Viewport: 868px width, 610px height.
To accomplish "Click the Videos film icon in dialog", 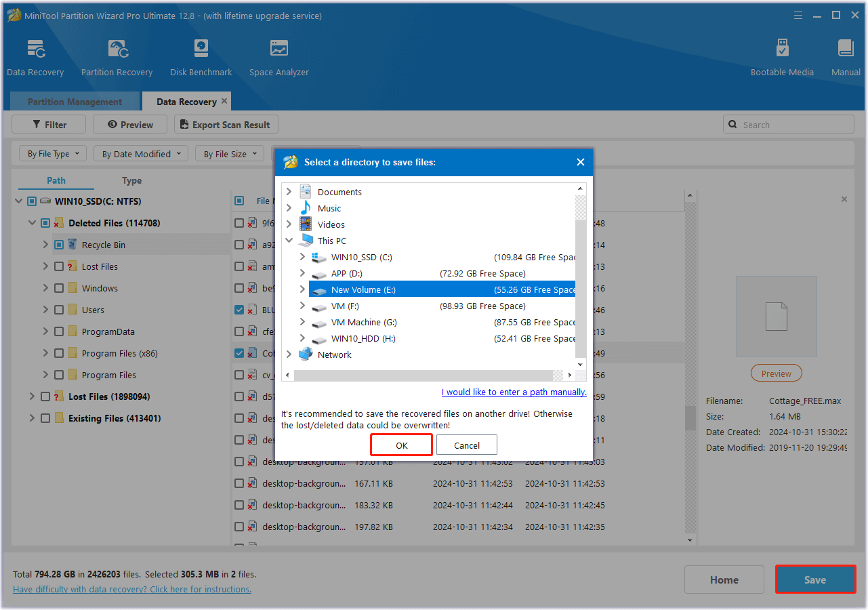I will pos(306,224).
